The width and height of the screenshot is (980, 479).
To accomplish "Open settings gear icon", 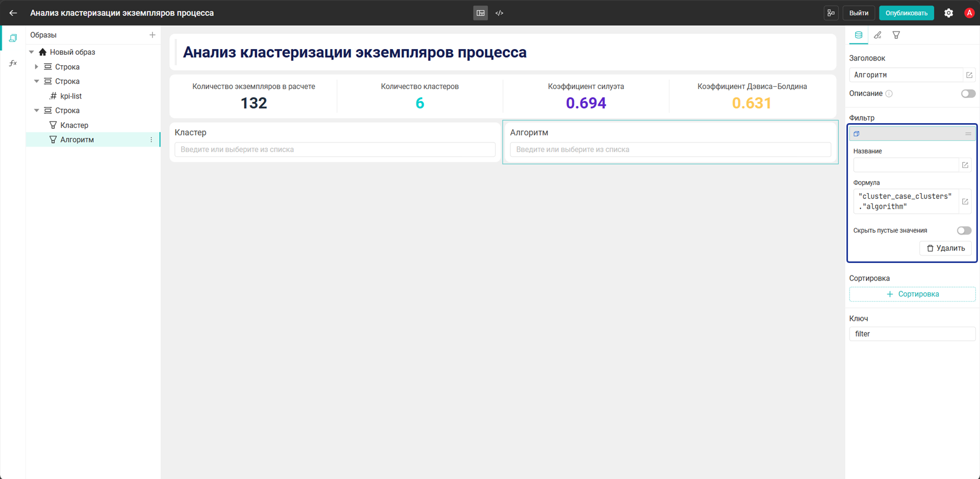I will click(x=949, y=13).
